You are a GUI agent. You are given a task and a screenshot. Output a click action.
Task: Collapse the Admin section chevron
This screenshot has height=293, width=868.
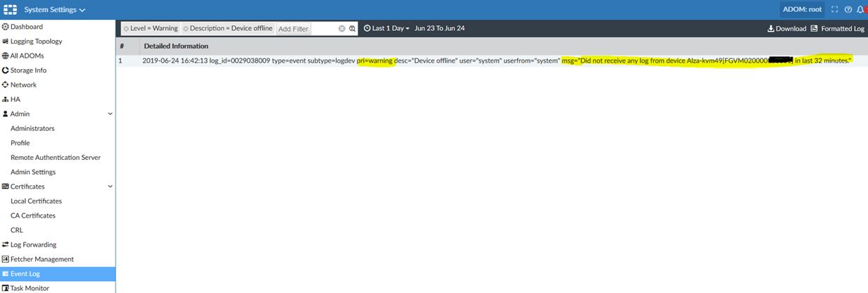tap(110, 114)
